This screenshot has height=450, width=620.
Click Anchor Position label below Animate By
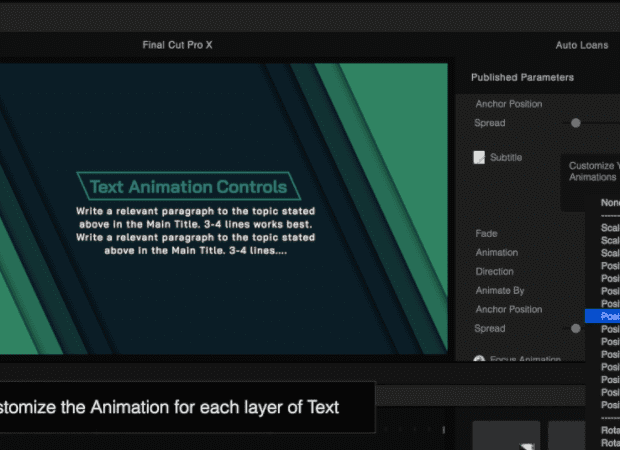pyautogui.click(x=508, y=309)
